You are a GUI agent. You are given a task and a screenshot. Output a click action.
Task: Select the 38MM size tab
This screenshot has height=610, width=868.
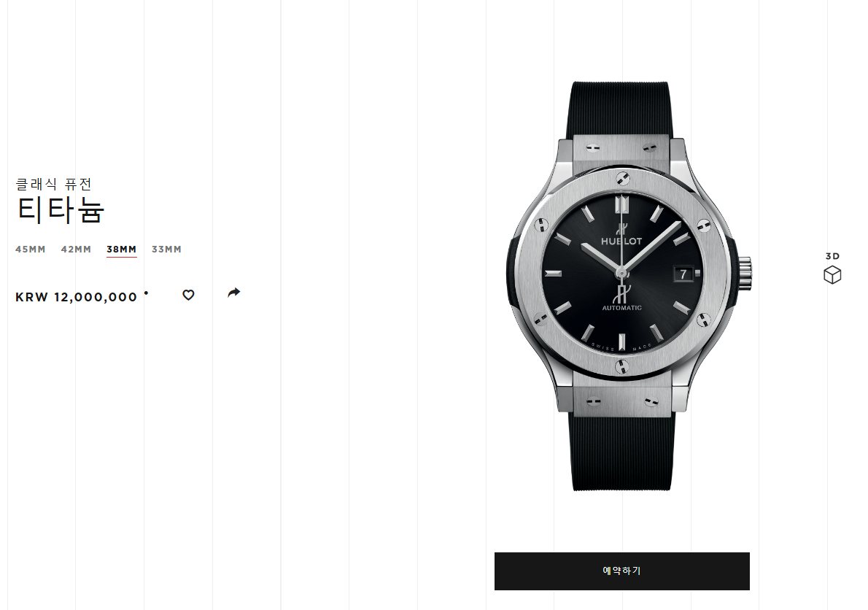[122, 250]
